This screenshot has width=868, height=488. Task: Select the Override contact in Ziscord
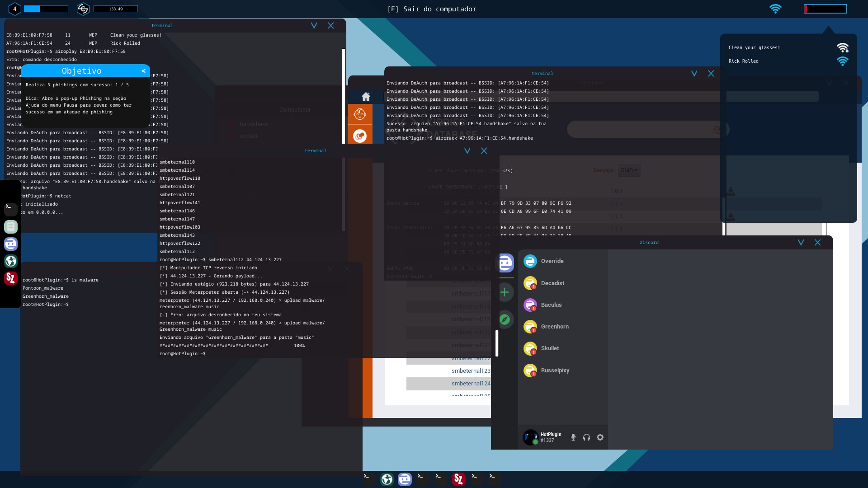[552, 261]
